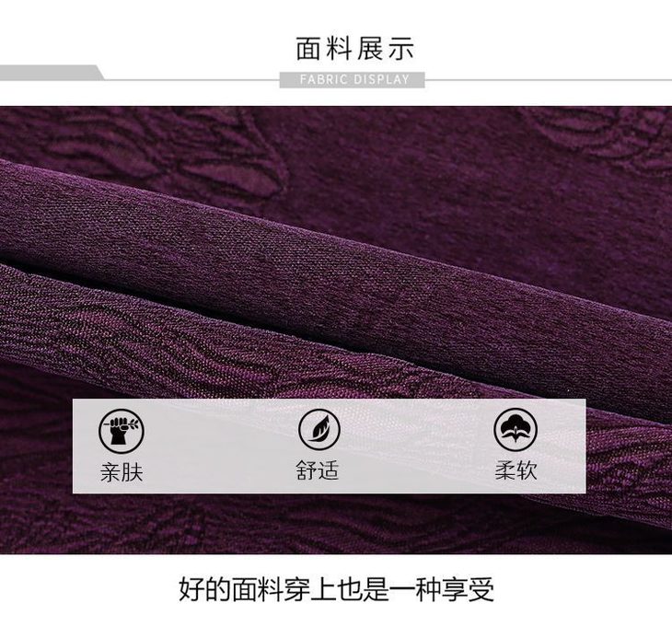Click the slanted gray bar decoration

52,73
